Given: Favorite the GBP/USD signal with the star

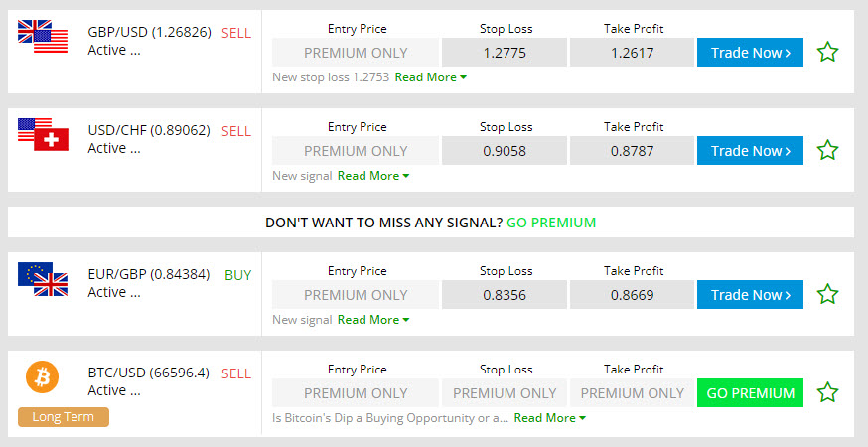Looking at the screenshot, I should [827, 52].
